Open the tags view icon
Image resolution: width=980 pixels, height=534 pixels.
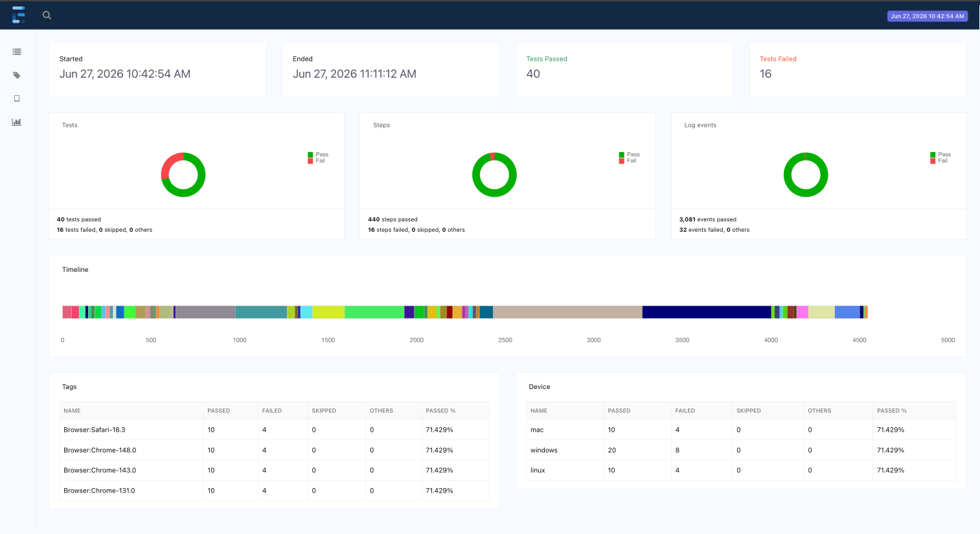(17, 75)
